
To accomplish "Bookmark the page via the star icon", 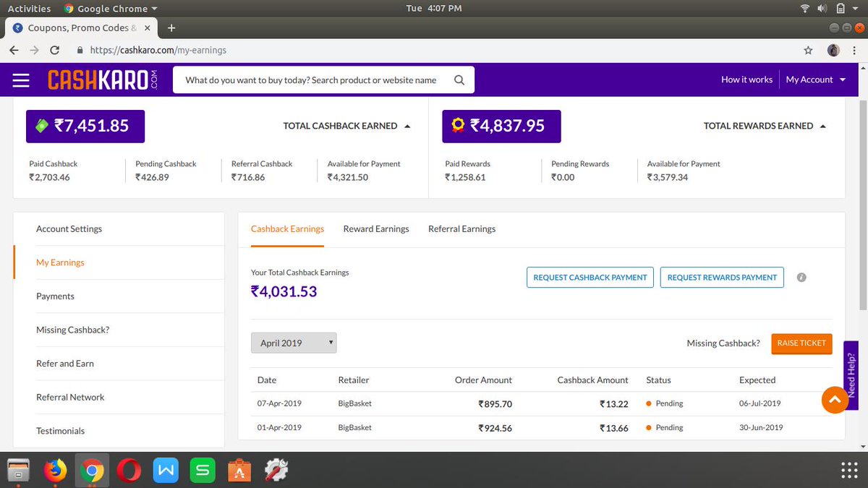I will [x=808, y=51].
